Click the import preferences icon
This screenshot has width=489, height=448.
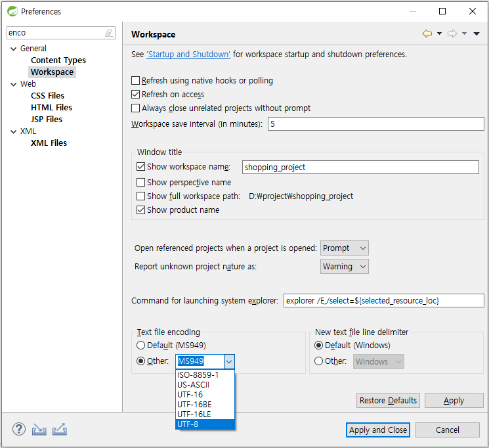pos(39,430)
